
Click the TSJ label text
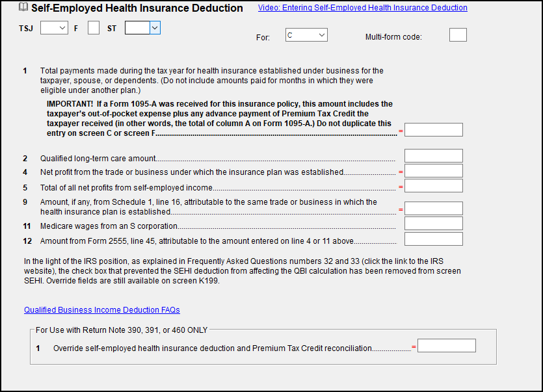pos(26,29)
